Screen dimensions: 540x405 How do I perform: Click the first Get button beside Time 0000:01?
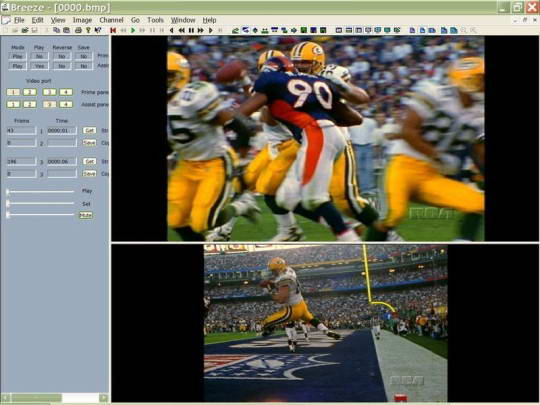coord(89,130)
